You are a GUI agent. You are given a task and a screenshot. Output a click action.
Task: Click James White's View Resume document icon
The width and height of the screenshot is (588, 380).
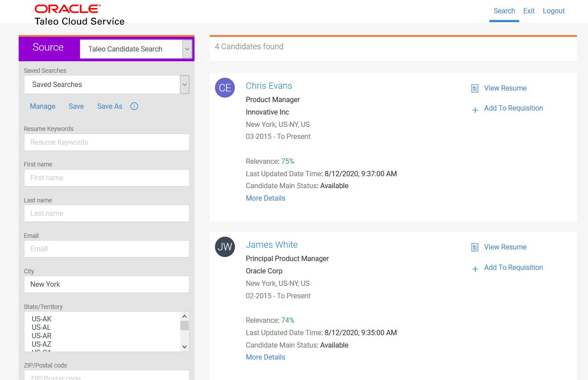tap(475, 247)
